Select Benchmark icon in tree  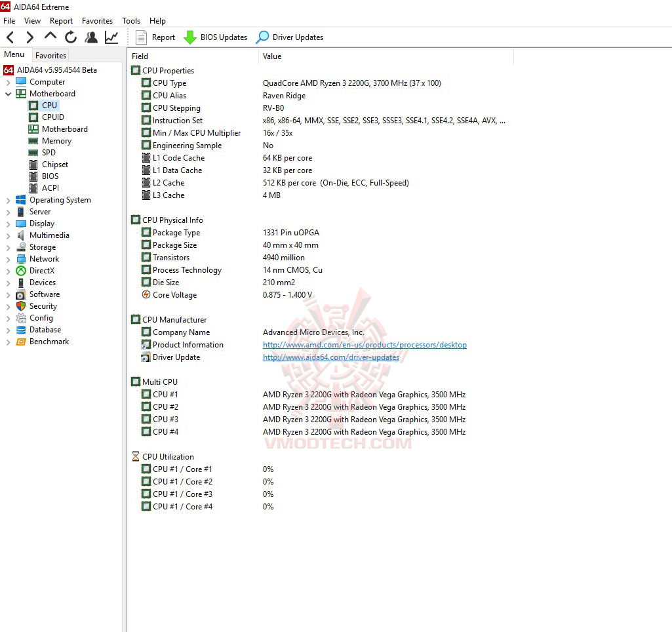click(21, 342)
